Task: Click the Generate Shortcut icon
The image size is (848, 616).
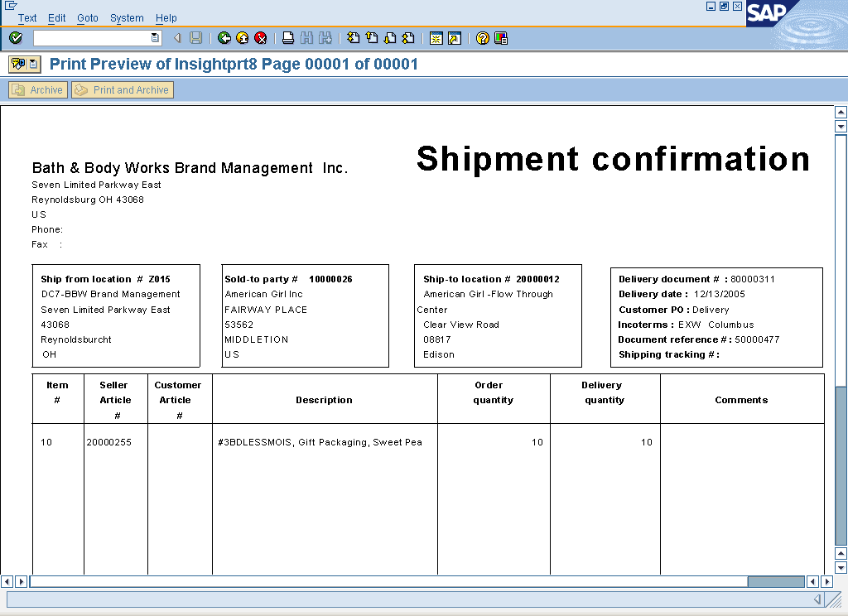Action: 455,38
